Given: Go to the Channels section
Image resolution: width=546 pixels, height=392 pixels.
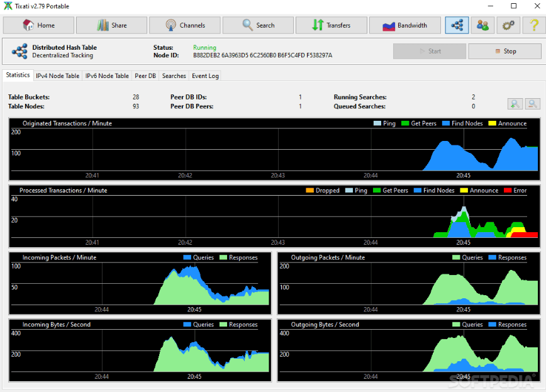Looking at the screenshot, I should 185,25.
